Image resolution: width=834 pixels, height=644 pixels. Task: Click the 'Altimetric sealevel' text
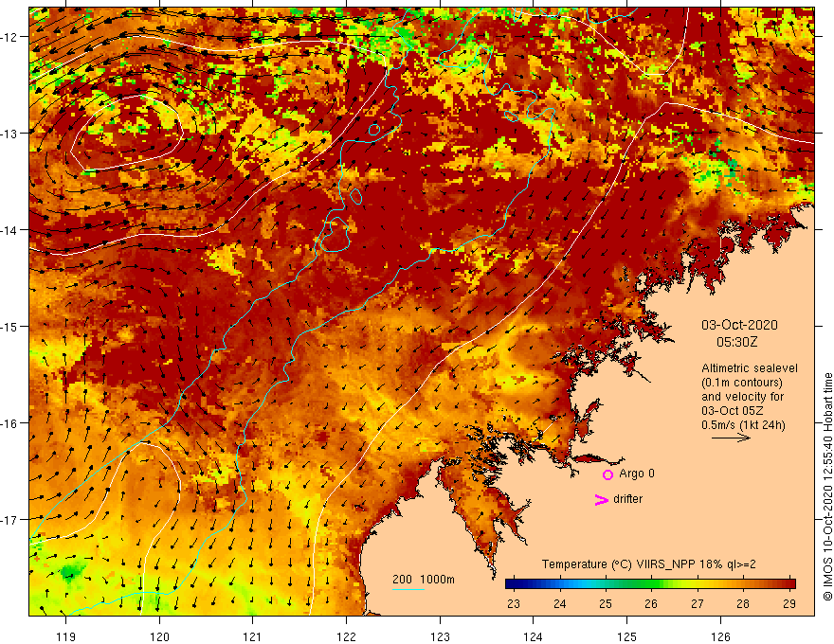coord(750,367)
